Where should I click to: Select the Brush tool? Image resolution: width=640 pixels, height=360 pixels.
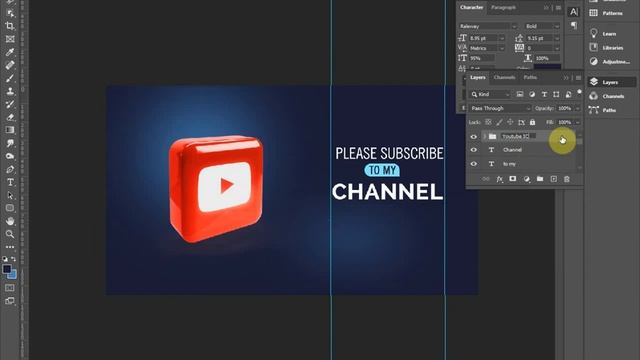pyautogui.click(x=10, y=78)
